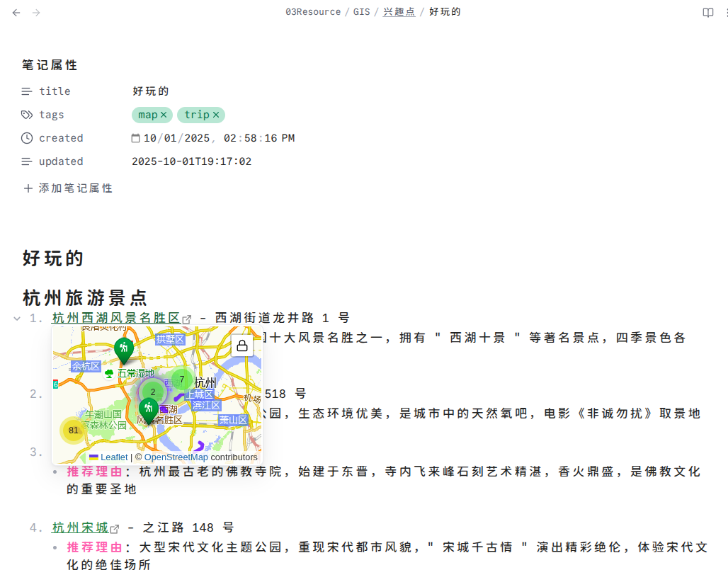This screenshot has width=728, height=582.
Task: Go back with the left arrow
Action: (16, 12)
